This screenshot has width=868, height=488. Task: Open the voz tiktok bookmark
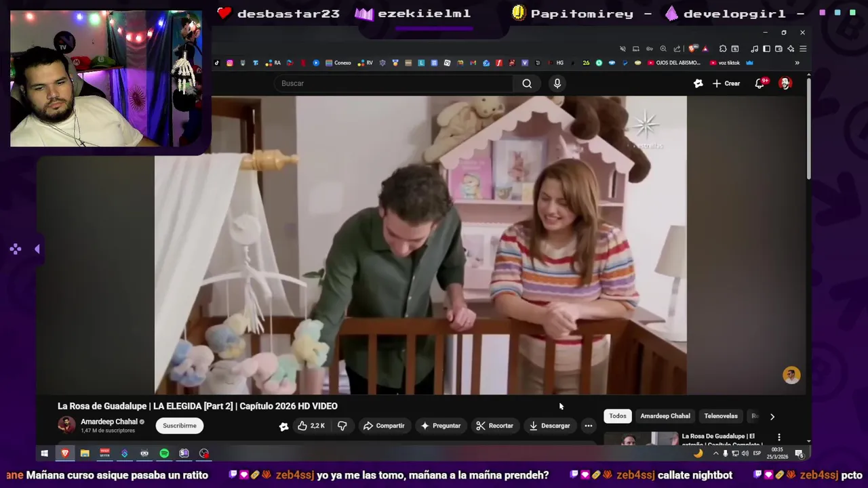pos(725,63)
